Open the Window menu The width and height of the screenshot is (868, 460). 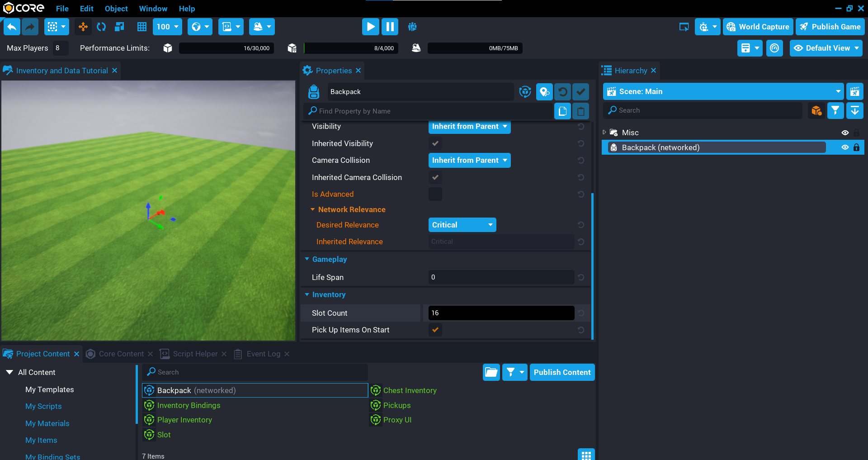point(153,9)
